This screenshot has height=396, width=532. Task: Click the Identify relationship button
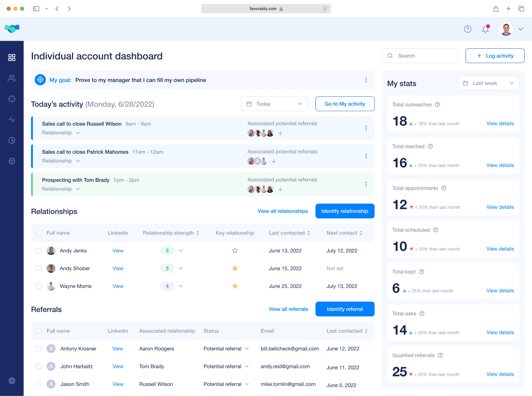(345, 211)
